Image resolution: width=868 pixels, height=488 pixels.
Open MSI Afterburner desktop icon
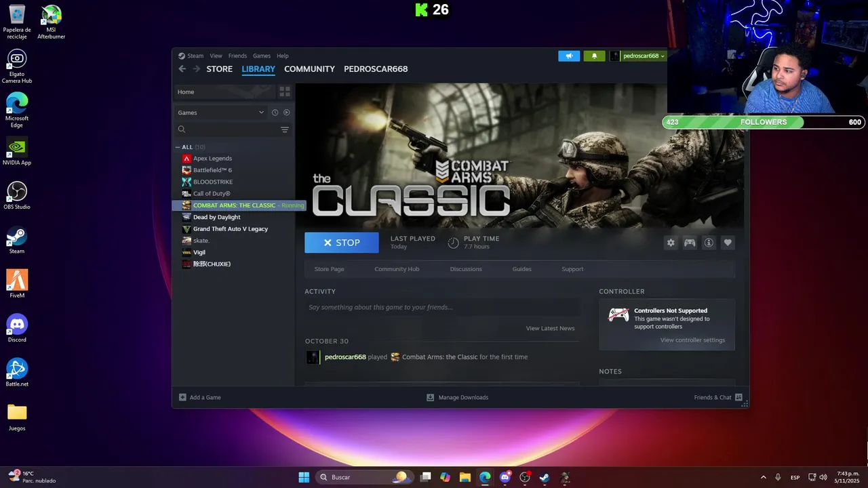click(x=51, y=22)
